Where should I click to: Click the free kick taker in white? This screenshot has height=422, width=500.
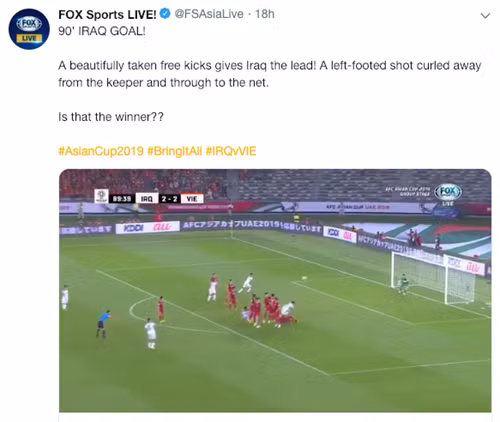(150, 333)
